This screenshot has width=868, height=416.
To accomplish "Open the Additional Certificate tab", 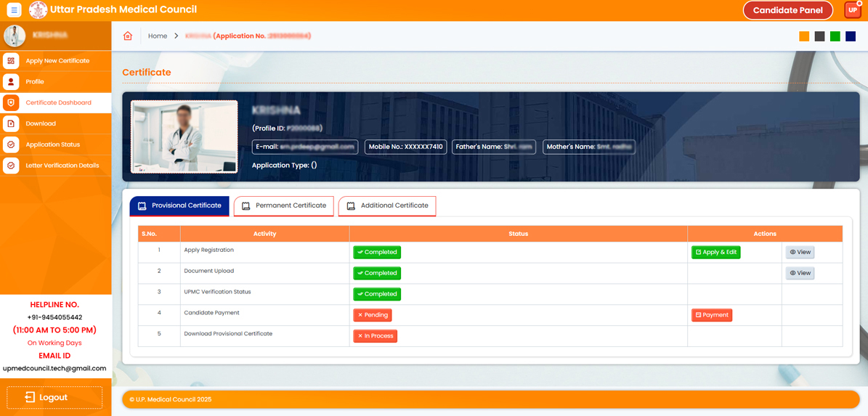I will pos(387,206).
